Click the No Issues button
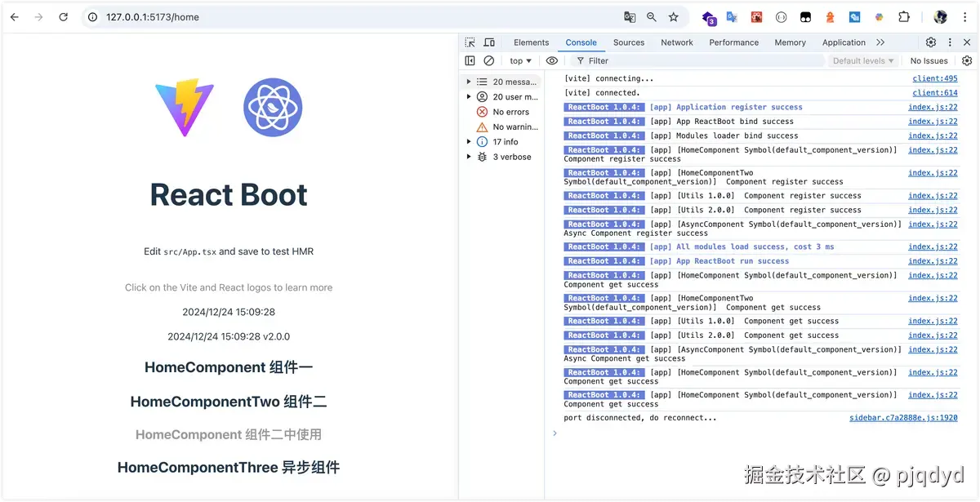The image size is (980, 502). coord(929,60)
